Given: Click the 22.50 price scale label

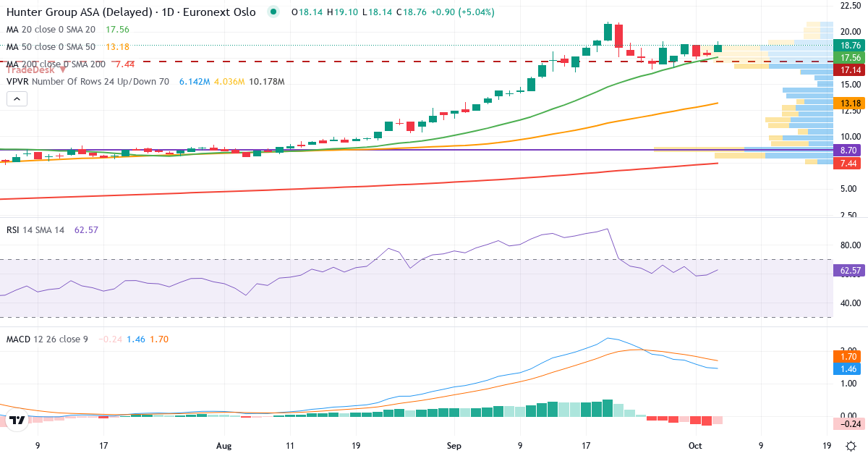Looking at the screenshot, I should (849, 6).
